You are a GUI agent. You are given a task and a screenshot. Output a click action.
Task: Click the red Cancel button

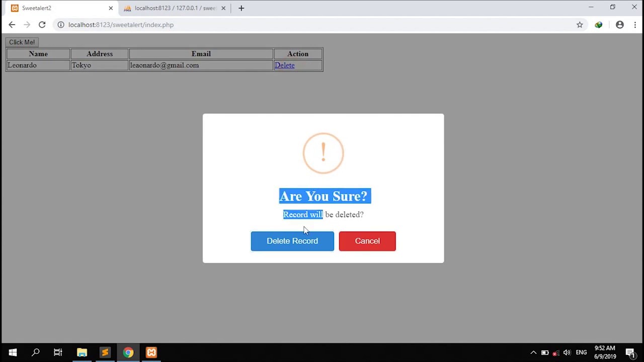(367, 241)
